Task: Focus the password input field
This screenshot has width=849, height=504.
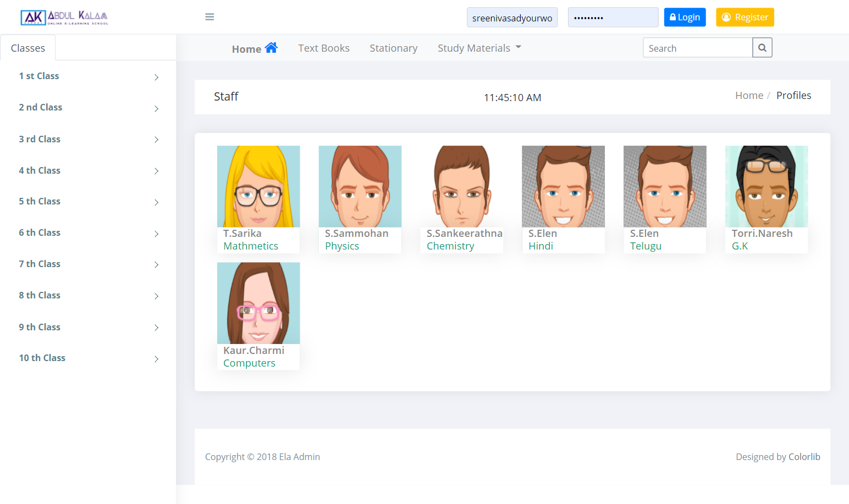Action: (613, 18)
